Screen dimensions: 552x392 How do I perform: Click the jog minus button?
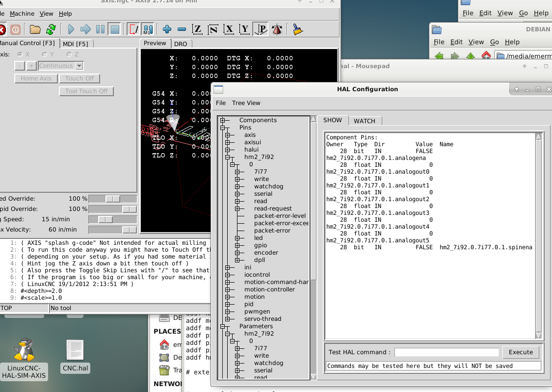[20, 66]
